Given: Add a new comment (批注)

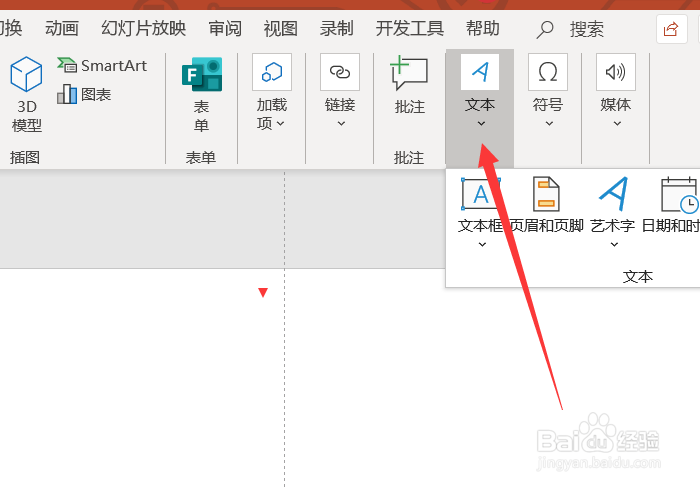Looking at the screenshot, I should [x=409, y=85].
